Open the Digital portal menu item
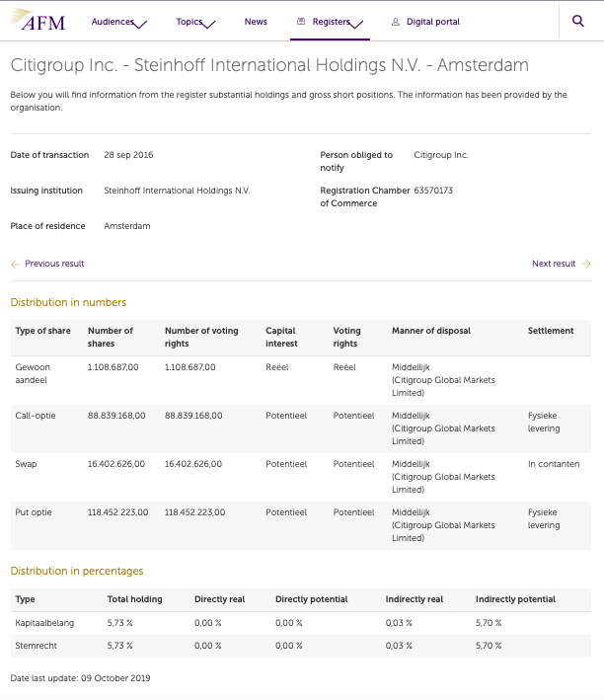 pos(432,22)
